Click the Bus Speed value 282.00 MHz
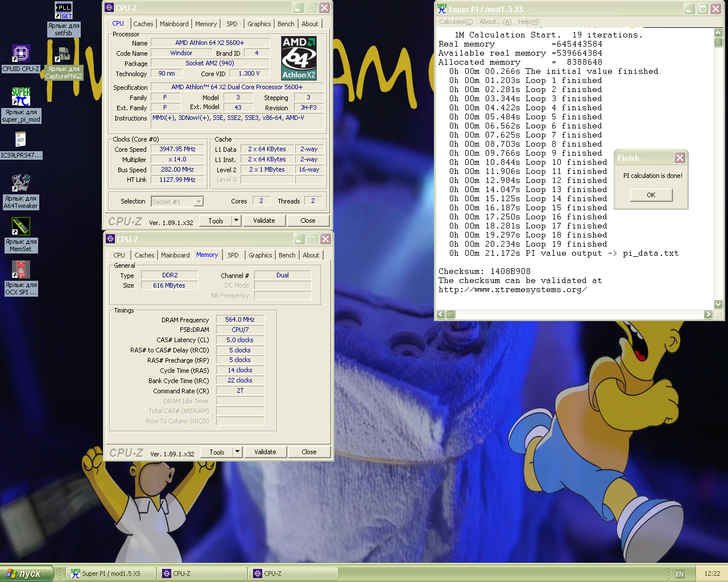 177,169
